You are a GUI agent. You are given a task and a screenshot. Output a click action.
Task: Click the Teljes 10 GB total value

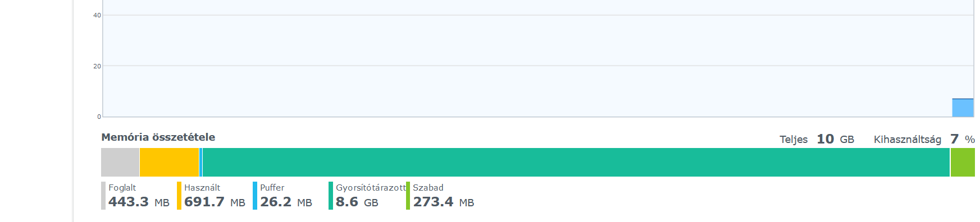point(817,139)
